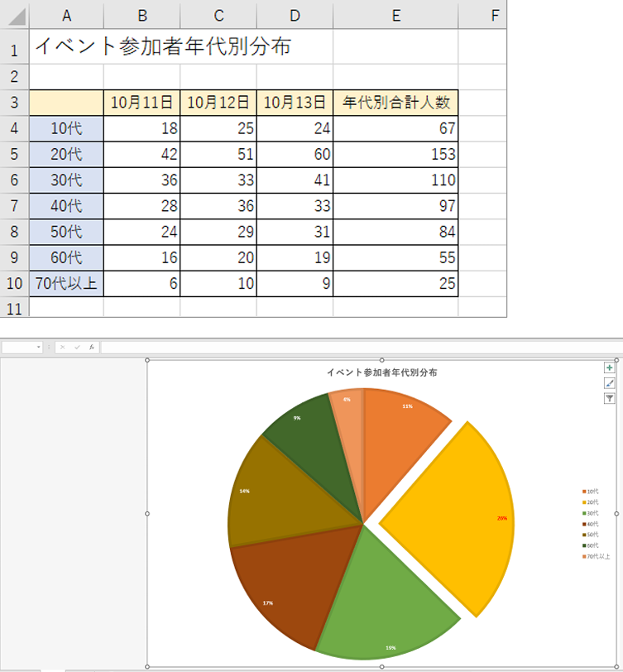
Task: Select cell showing 153 in 20代 row
Action: (395, 154)
